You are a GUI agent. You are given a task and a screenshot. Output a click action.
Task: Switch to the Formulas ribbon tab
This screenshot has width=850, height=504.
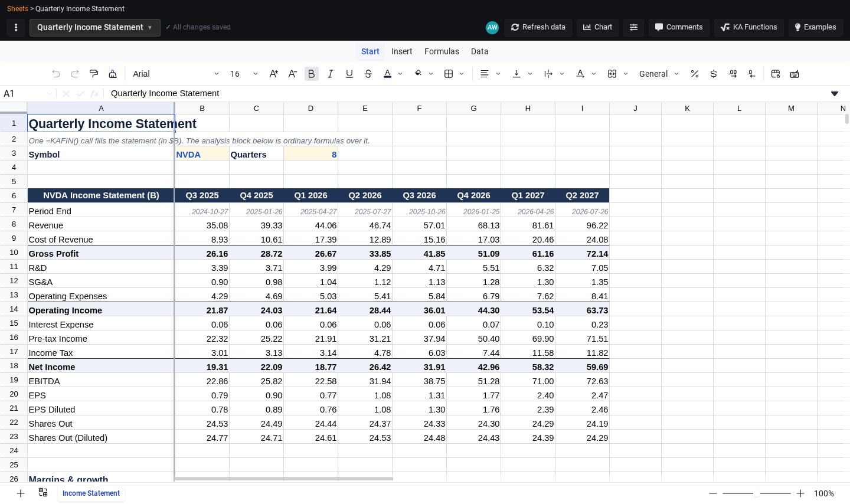[442, 51]
